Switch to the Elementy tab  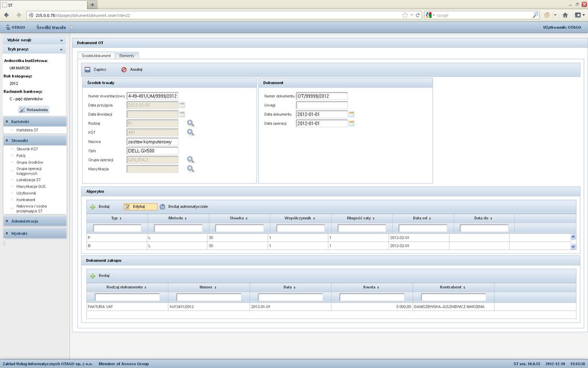coord(127,56)
